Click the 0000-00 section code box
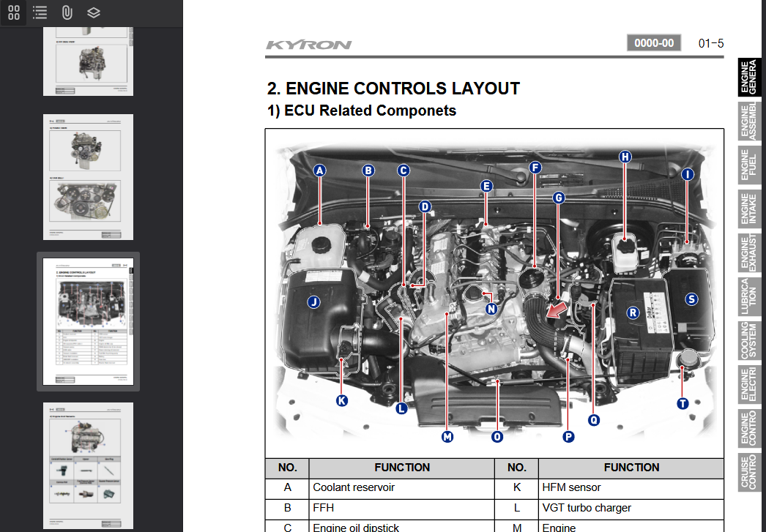The width and height of the screenshot is (766, 532). 654,43
